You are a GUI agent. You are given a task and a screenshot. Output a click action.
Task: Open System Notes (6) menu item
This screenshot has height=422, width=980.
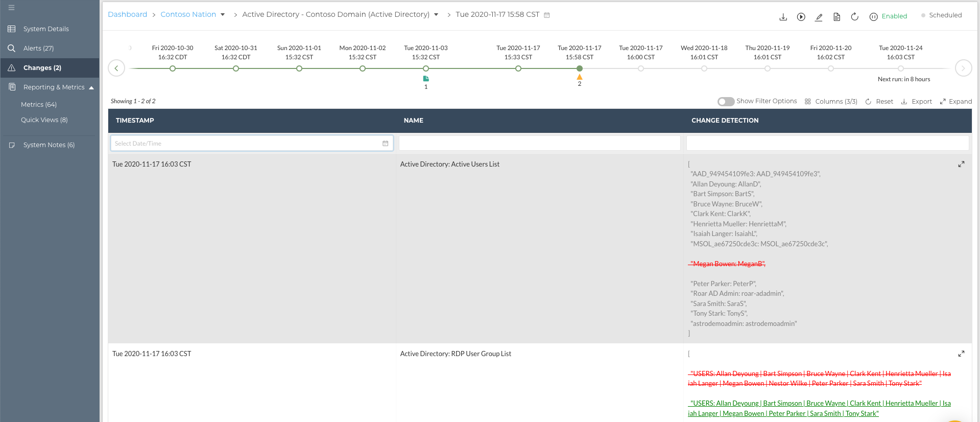[x=50, y=145]
